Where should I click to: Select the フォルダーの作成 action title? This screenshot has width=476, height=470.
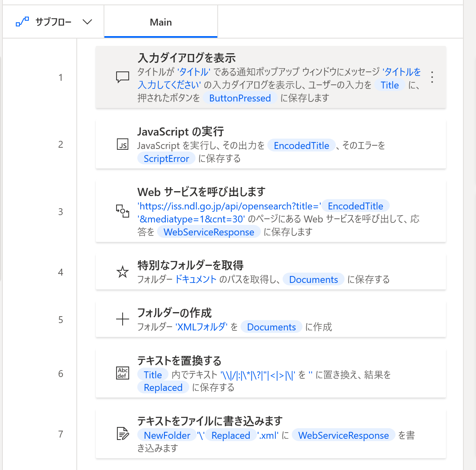click(175, 313)
